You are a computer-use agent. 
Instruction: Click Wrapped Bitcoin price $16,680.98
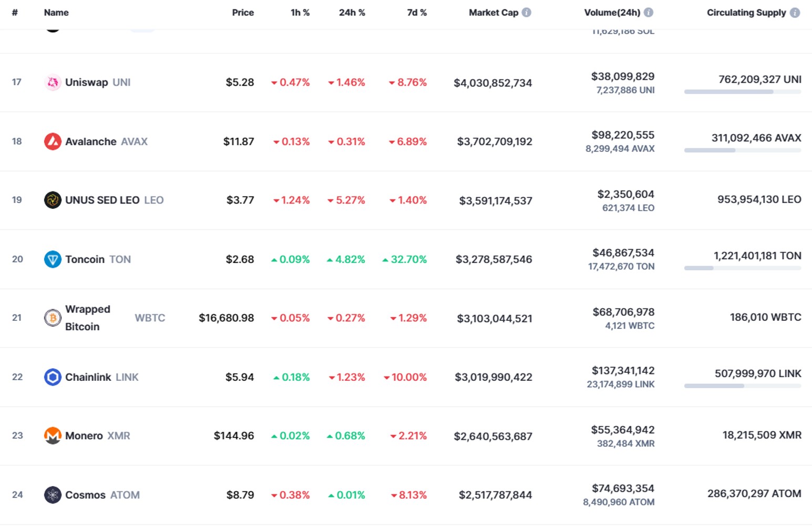click(x=227, y=318)
